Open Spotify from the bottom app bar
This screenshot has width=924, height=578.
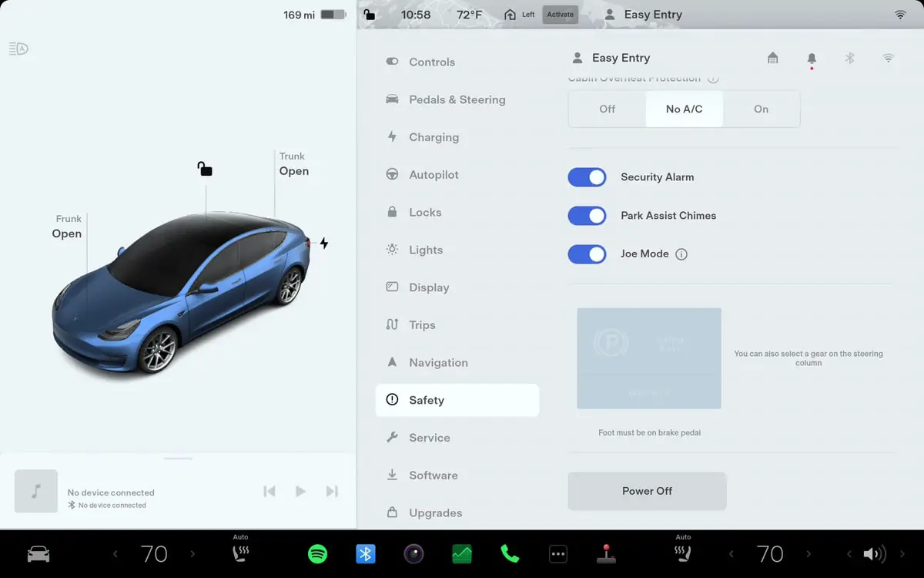[317, 553]
